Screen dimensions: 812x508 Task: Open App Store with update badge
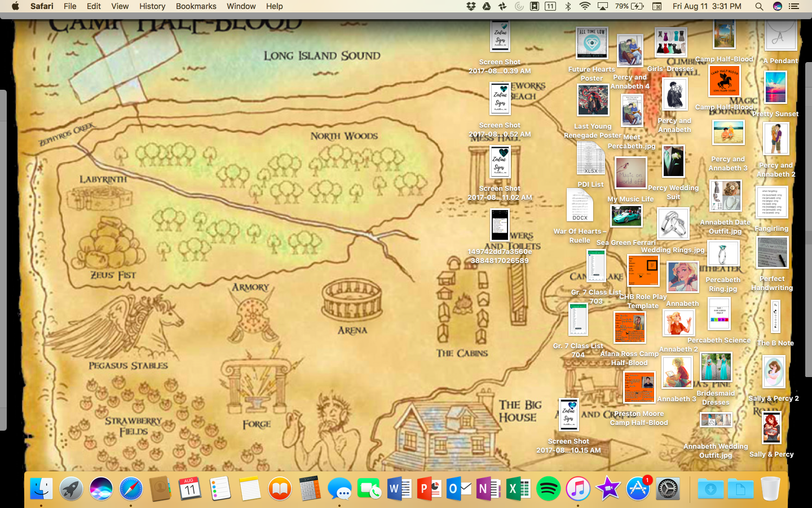(x=638, y=489)
